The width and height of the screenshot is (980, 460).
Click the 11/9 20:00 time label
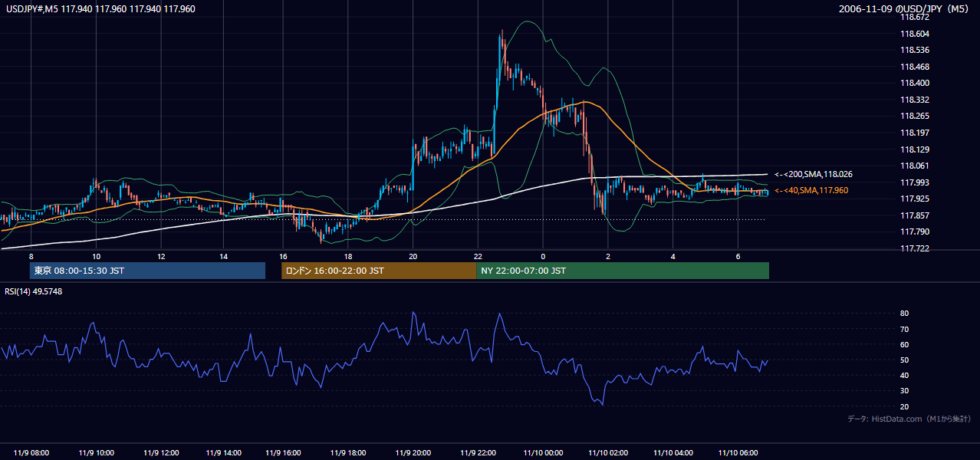[x=414, y=452]
